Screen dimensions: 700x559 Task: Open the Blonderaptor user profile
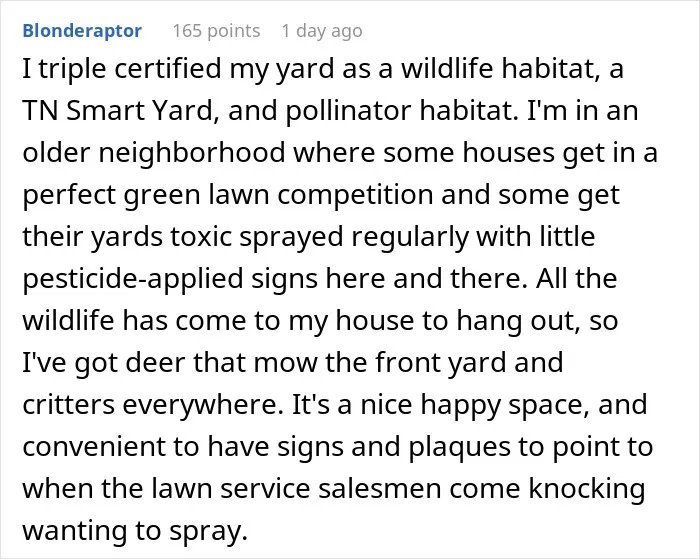pos(82,31)
